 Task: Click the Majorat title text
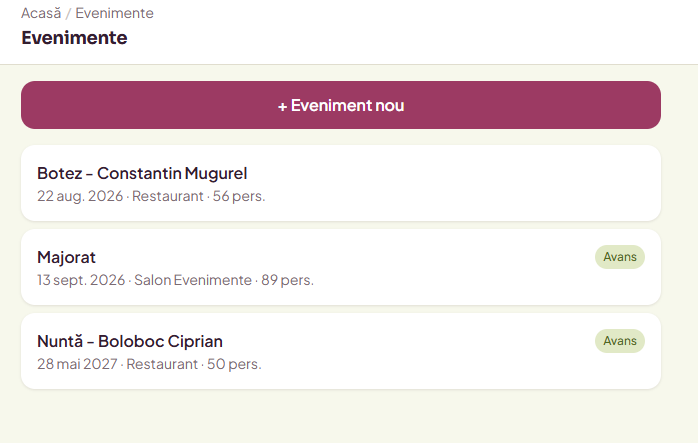coord(66,257)
